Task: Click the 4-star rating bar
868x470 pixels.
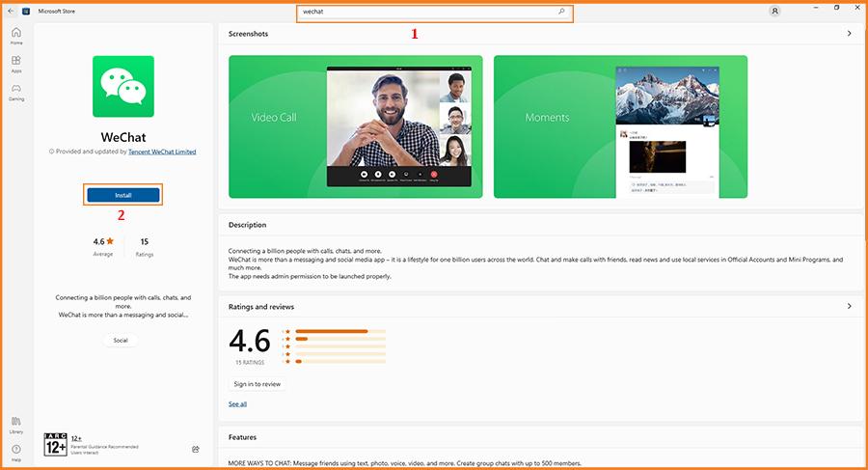Action: pos(339,339)
